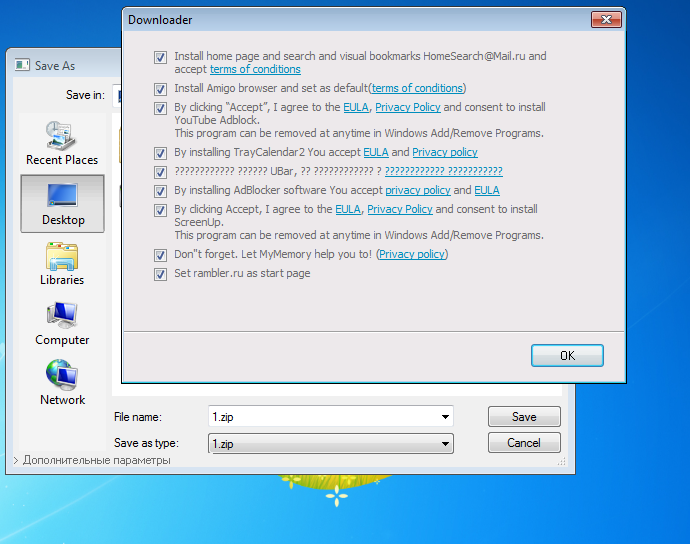The width and height of the screenshot is (690, 544).
Task: Uncheck AdBlocker software checkbox
Action: coord(160,191)
